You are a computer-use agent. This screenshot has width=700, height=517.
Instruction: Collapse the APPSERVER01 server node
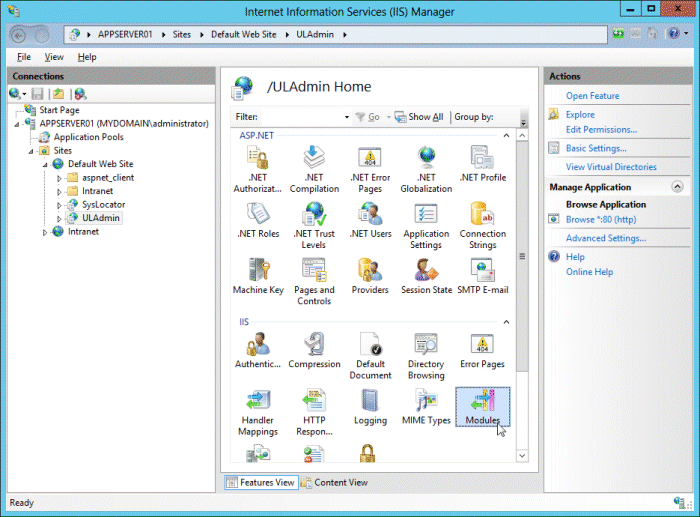tap(17, 124)
